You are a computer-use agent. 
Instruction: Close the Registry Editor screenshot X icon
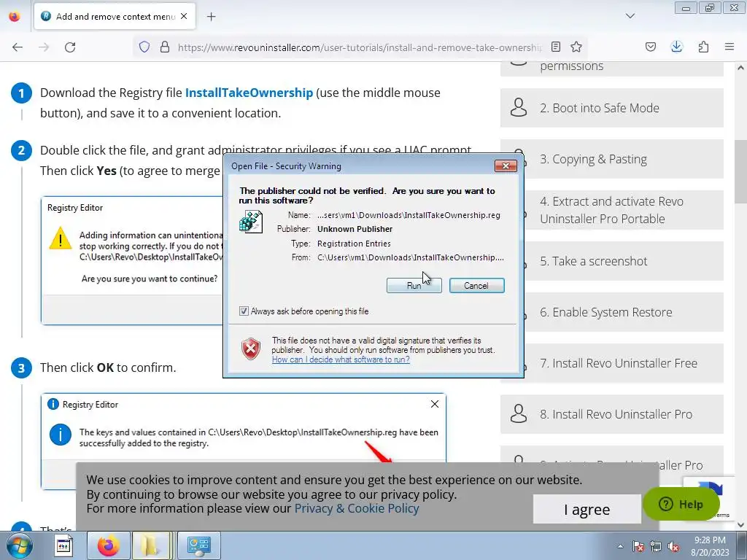point(435,404)
